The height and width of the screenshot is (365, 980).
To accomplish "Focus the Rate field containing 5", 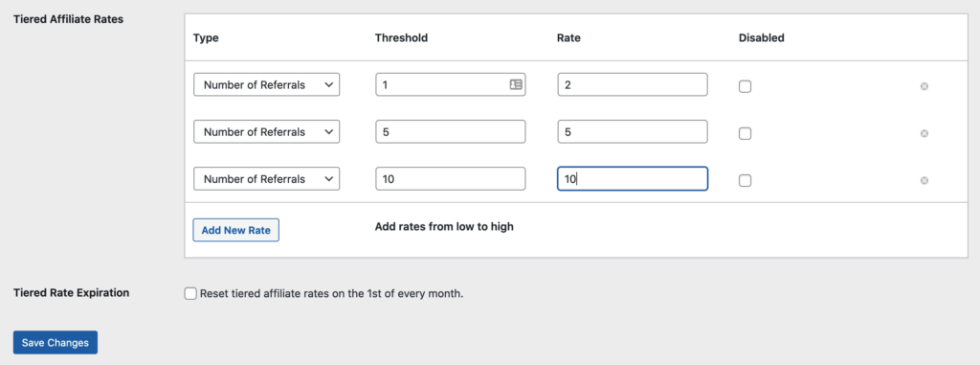I will tap(633, 131).
